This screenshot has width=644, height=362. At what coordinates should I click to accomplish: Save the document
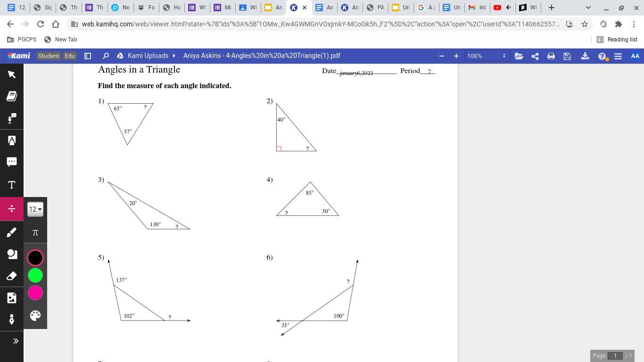(x=567, y=56)
